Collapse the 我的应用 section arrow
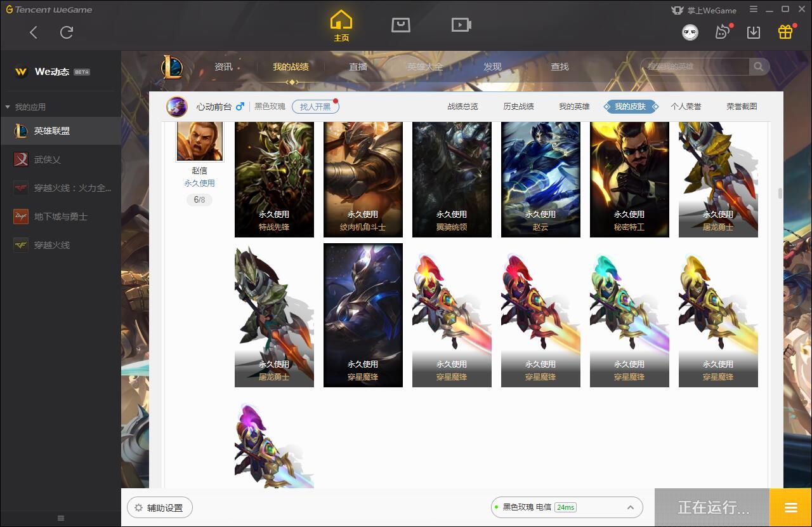This screenshot has height=527, width=812. [x=8, y=107]
